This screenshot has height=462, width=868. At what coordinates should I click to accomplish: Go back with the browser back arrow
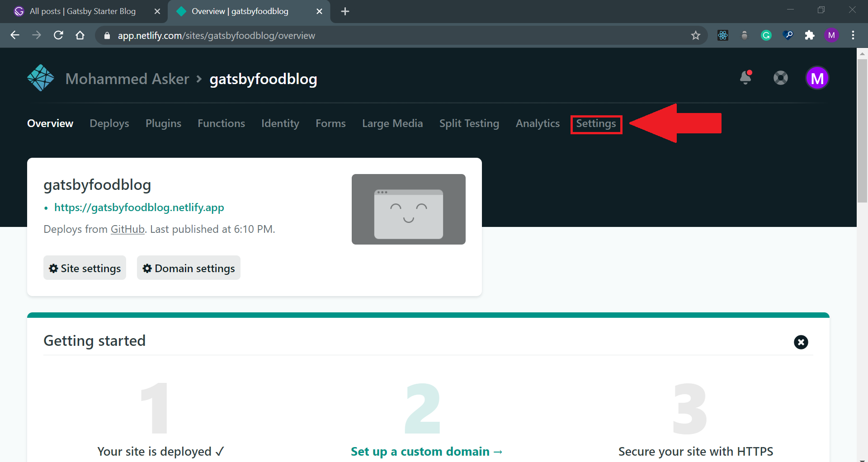point(15,35)
